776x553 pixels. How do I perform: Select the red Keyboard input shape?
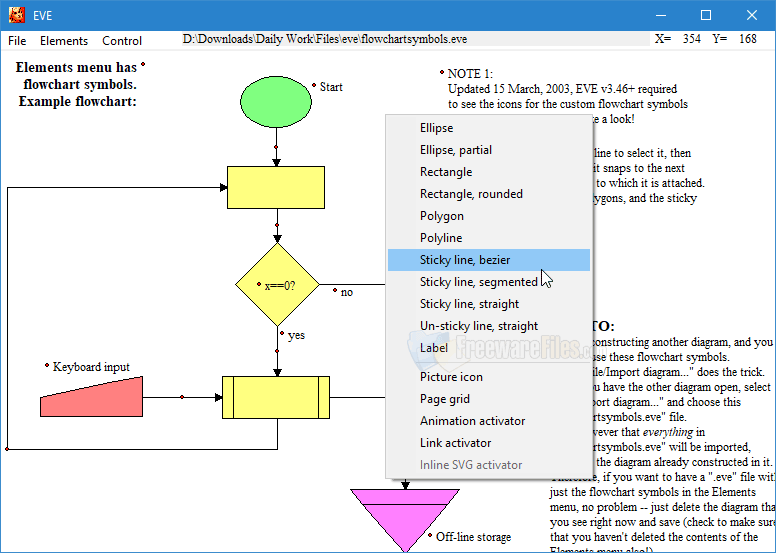click(x=92, y=398)
